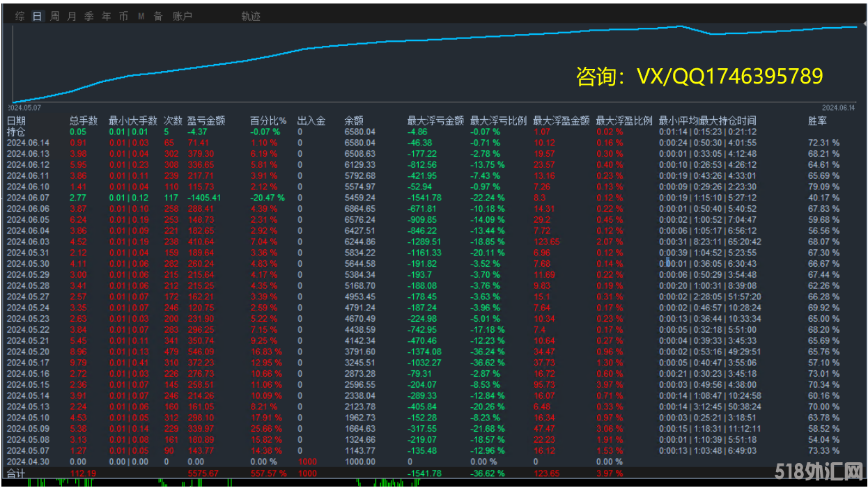Switch to the 账户 account tab
This screenshot has height=488, width=868.
point(183,16)
